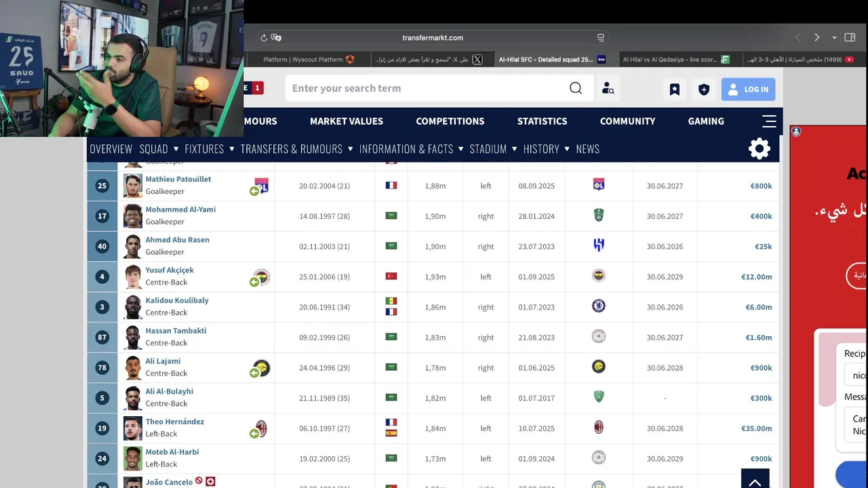
Task: Expand the HISTORY dropdown
Action: (567, 149)
